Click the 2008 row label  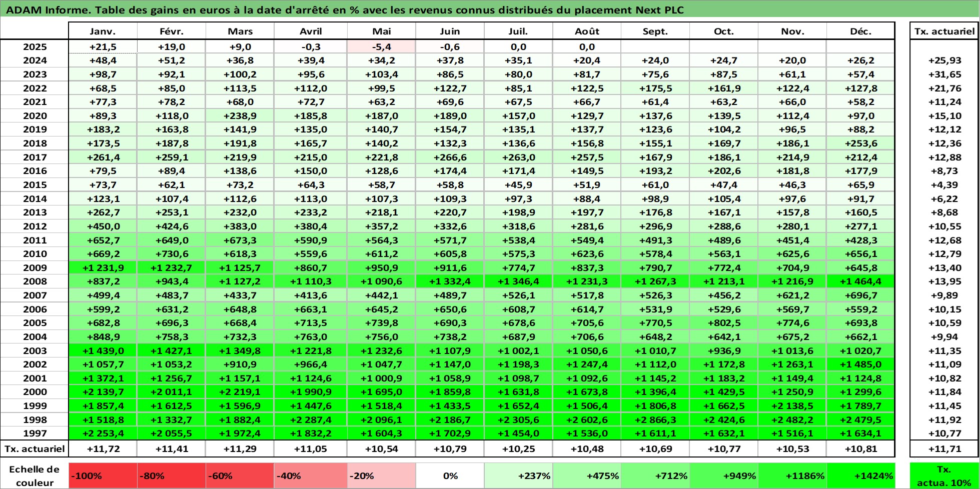click(x=35, y=281)
